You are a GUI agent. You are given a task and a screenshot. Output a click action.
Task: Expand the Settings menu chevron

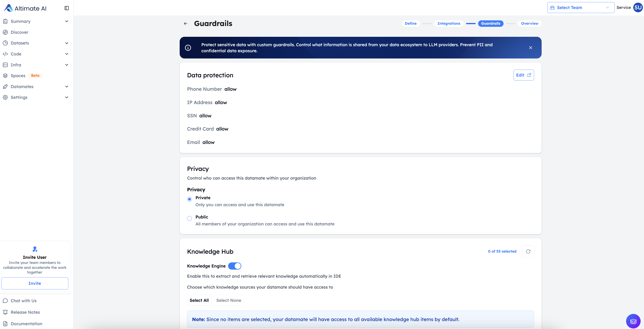point(67,97)
